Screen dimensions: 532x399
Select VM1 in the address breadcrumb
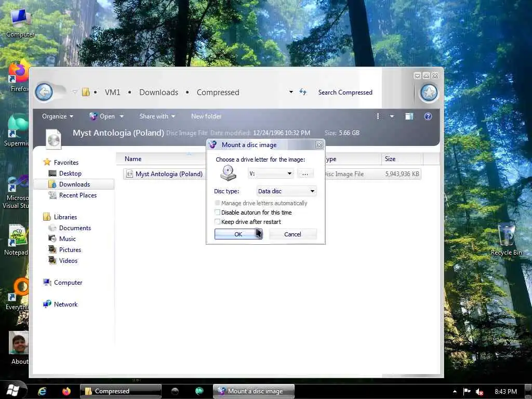tap(112, 92)
